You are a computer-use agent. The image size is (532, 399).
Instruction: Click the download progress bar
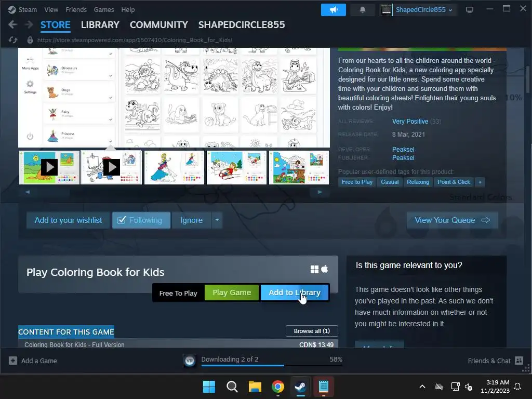click(272, 365)
